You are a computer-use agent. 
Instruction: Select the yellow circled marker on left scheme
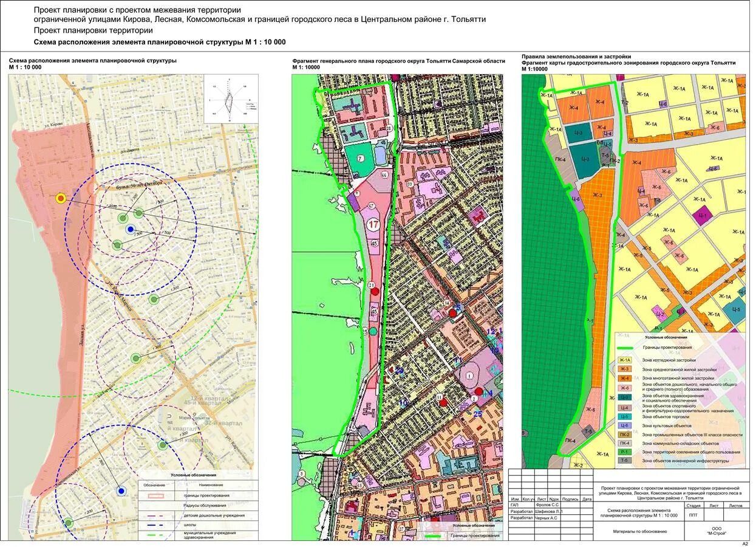(61, 198)
